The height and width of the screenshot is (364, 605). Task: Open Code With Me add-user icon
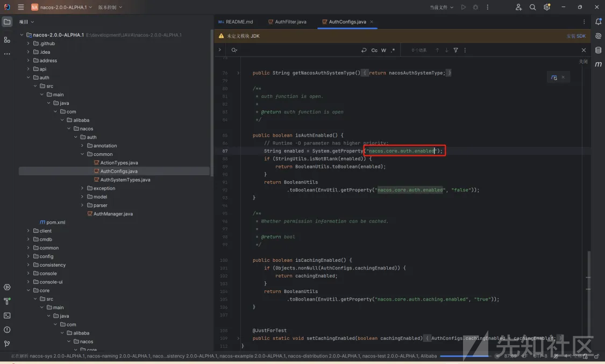[518, 7]
